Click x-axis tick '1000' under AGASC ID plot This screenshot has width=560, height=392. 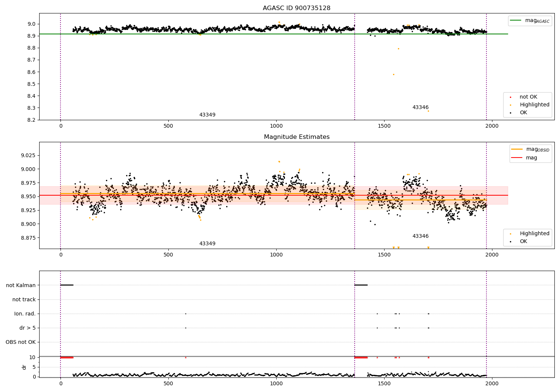click(276, 126)
